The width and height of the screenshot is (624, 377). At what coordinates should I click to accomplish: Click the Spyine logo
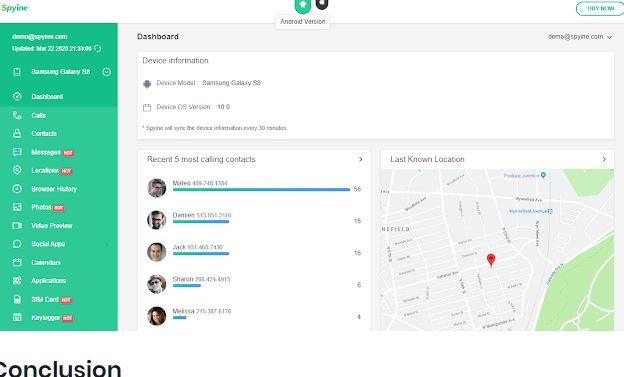[x=14, y=8]
